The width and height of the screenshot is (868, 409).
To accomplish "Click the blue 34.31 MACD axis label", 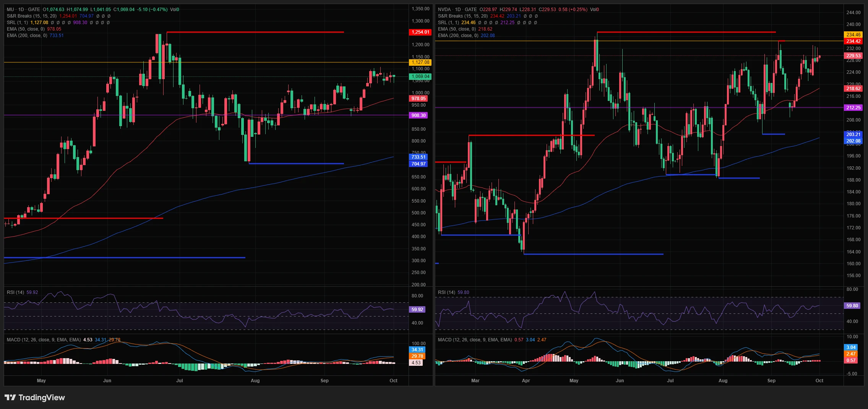I will pos(417,350).
